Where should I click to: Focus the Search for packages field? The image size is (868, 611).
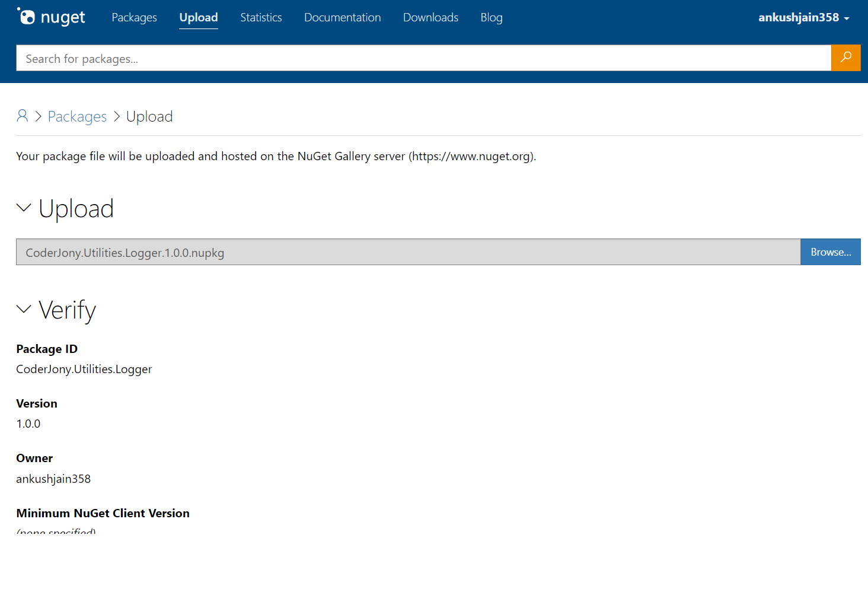point(423,58)
